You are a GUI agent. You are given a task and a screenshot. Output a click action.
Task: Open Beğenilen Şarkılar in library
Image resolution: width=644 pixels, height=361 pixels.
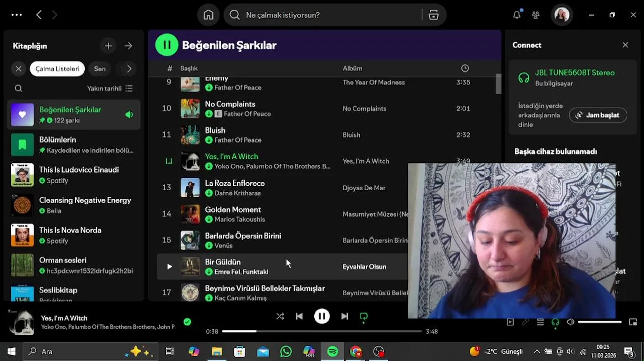point(74,114)
